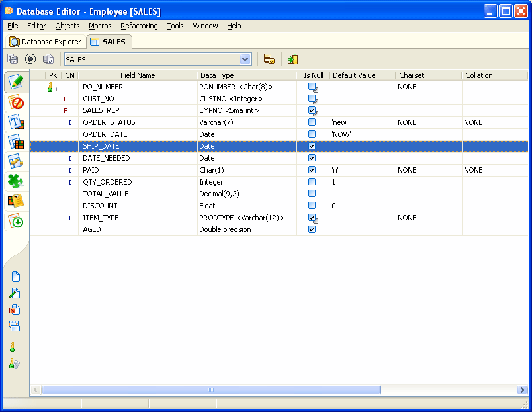The height and width of the screenshot is (412, 532).
Task: Toggle Is Null checkbox for AGED field
Action: click(312, 229)
